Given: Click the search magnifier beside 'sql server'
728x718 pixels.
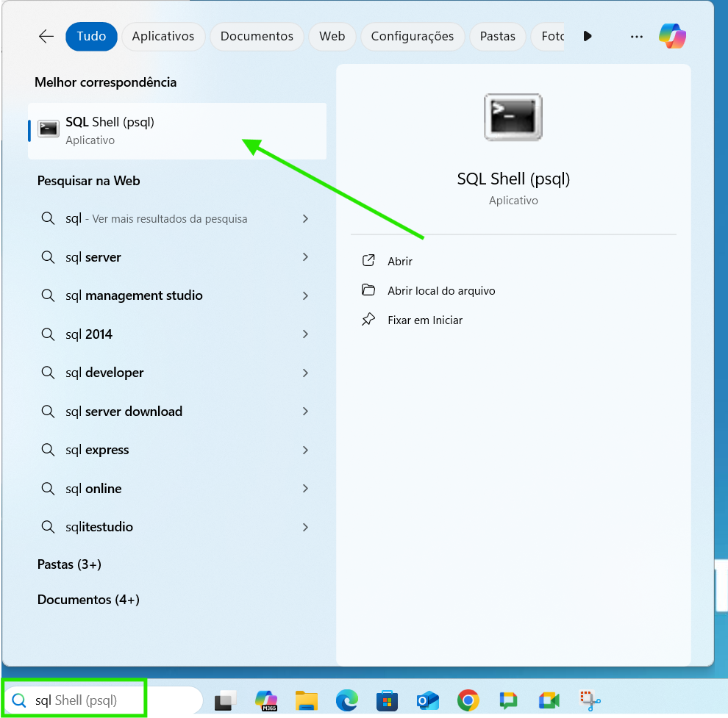Looking at the screenshot, I should (x=48, y=256).
